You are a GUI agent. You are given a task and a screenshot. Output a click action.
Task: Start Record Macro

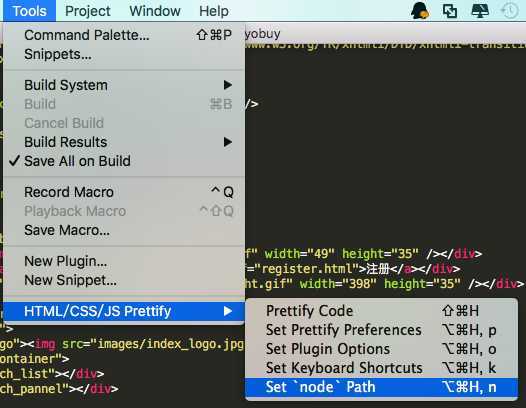tap(124, 192)
